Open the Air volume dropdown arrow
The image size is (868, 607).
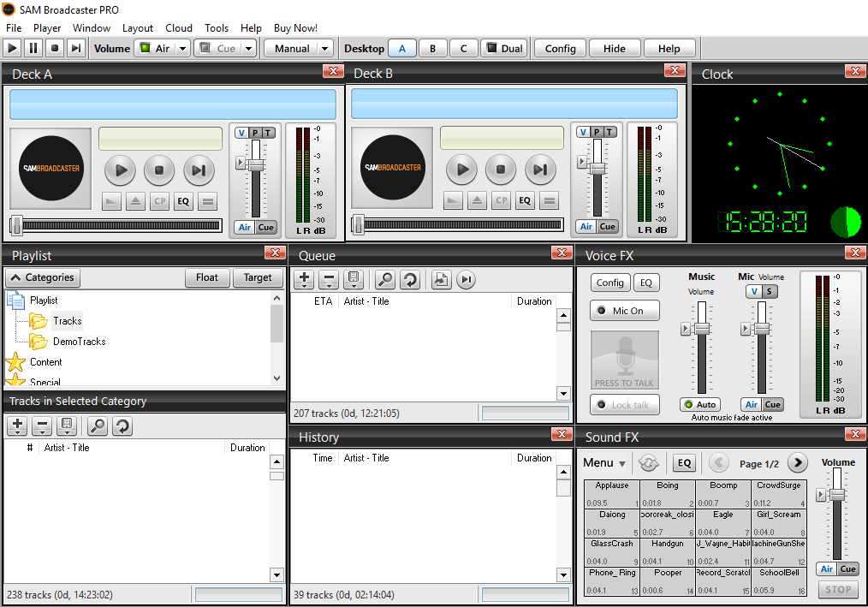coord(182,48)
